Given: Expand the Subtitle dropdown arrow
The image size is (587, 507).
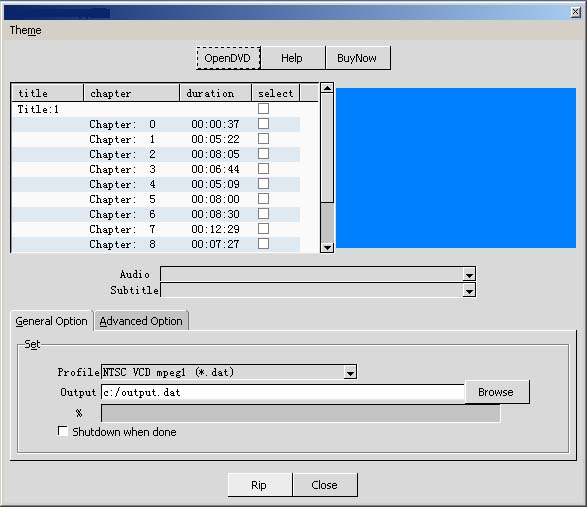Looking at the screenshot, I should [469, 291].
